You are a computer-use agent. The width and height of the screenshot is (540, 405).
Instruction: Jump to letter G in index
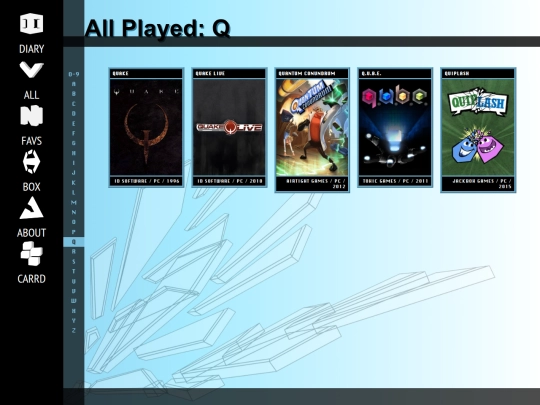(74, 143)
